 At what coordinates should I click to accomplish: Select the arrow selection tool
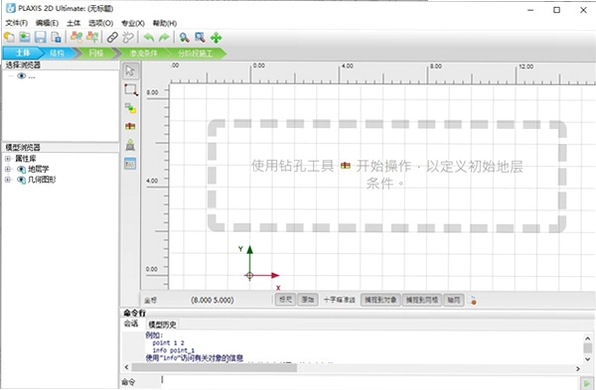click(130, 71)
